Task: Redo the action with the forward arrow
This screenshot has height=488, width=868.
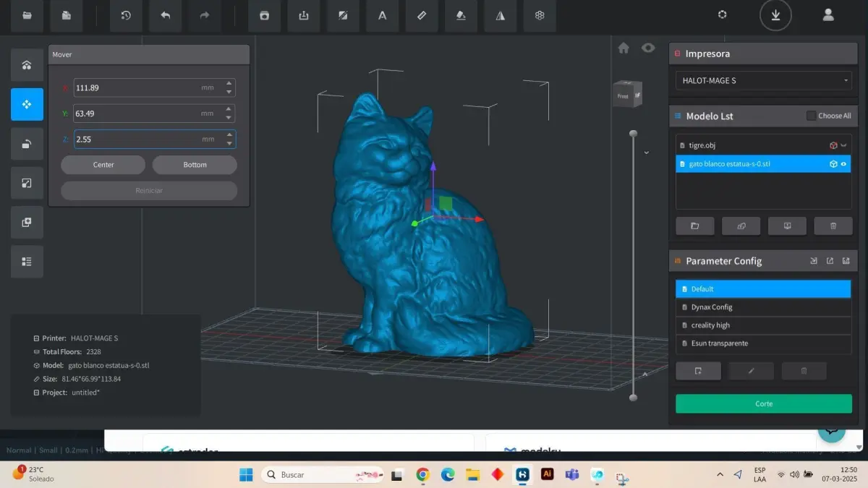Action: coord(205,15)
